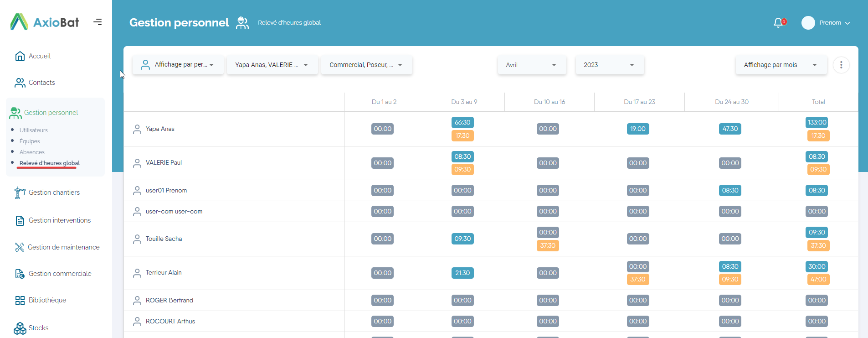Screen dimensions: 868x338
Task: Open the employee selection dropdown Yapa Anas
Action: (272, 65)
